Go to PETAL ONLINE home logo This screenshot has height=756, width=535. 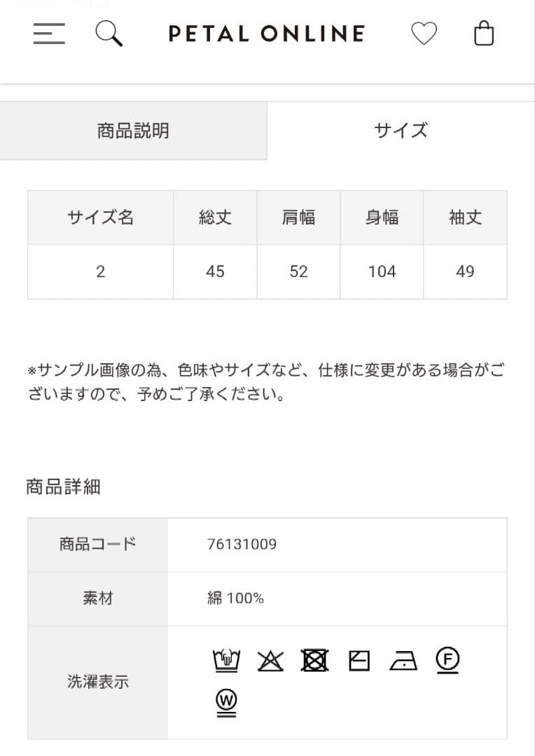[x=267, y=34]
